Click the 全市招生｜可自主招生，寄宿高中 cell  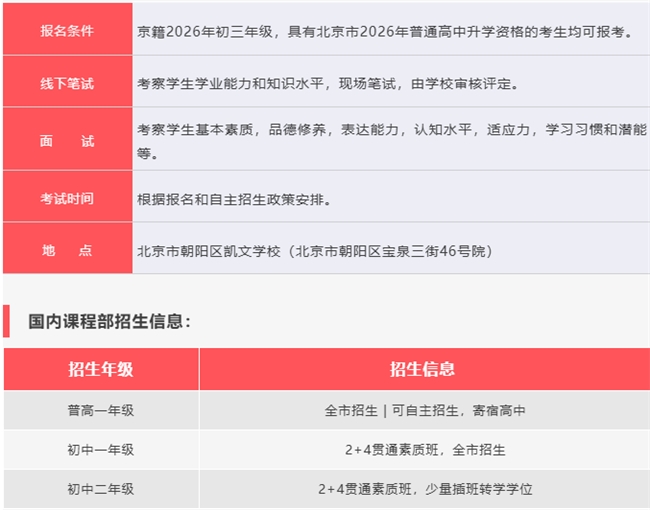click(424, 410)
